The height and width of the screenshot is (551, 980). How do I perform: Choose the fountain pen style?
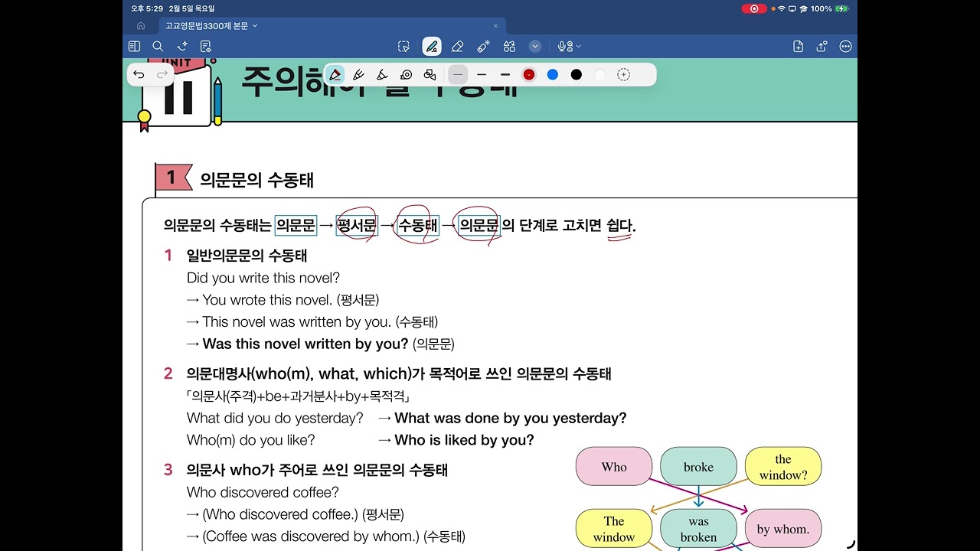point(358,74)
